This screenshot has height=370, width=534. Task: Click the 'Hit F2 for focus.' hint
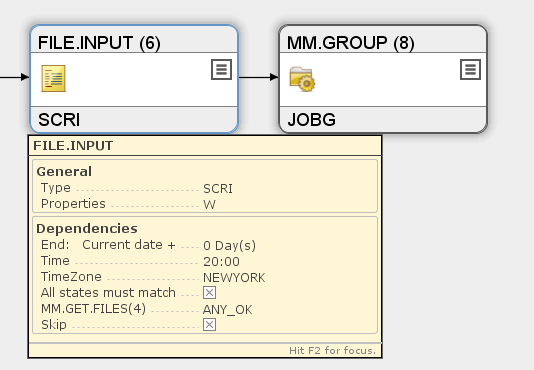pyautogui.click(x=332, y=351)
